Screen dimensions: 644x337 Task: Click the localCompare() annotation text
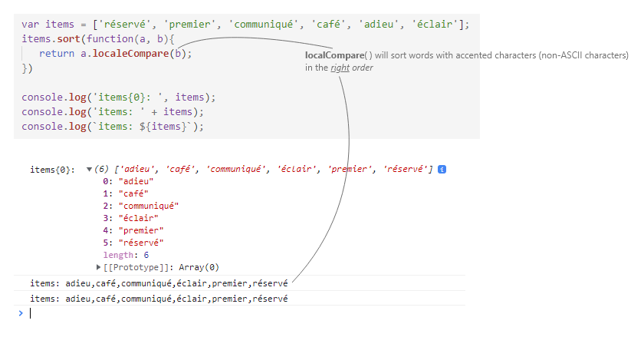467,55
